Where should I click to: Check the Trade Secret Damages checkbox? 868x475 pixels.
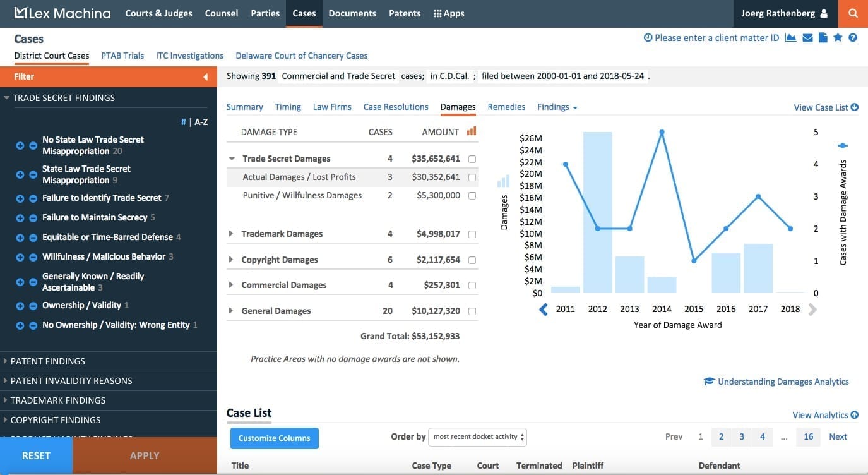click(x=472, y=159)
